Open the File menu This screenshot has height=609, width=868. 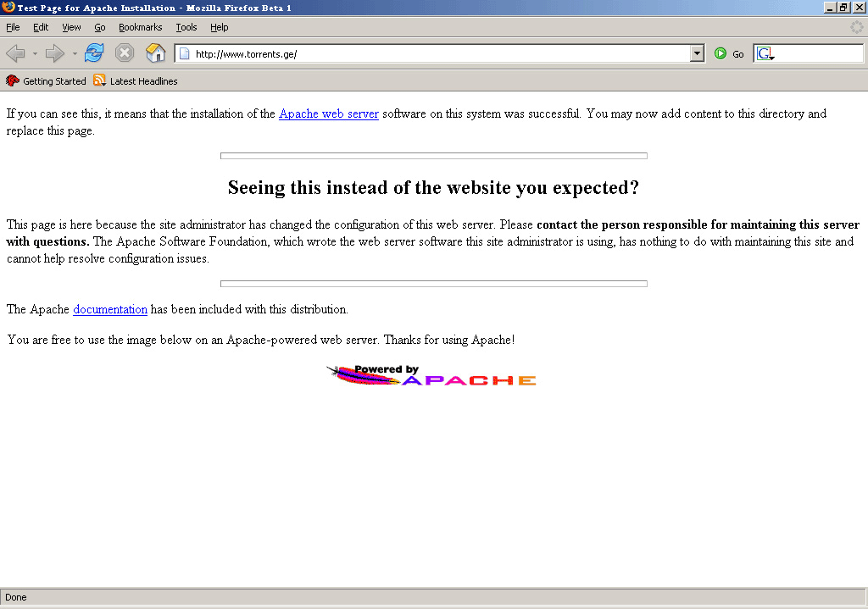(13, 27)
